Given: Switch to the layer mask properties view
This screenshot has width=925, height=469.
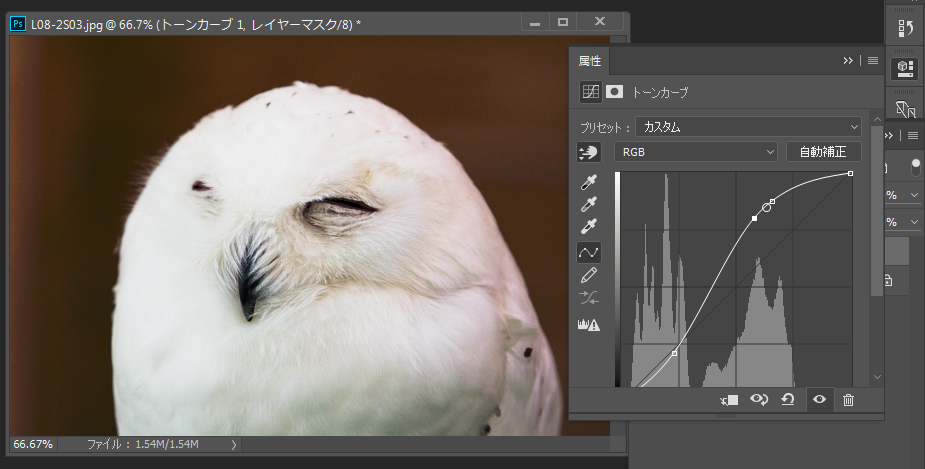Looking at the screenshot, I should click(x=615, y=91).
